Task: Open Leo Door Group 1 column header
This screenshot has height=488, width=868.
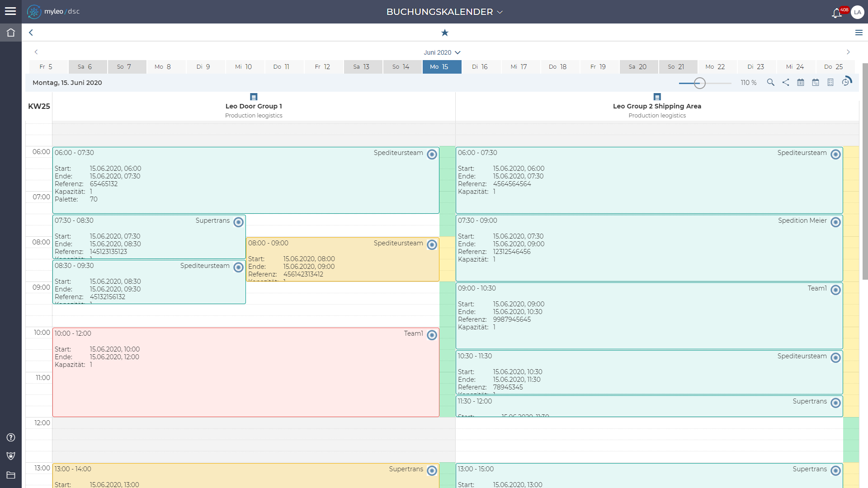Action: tap(254, 106)
